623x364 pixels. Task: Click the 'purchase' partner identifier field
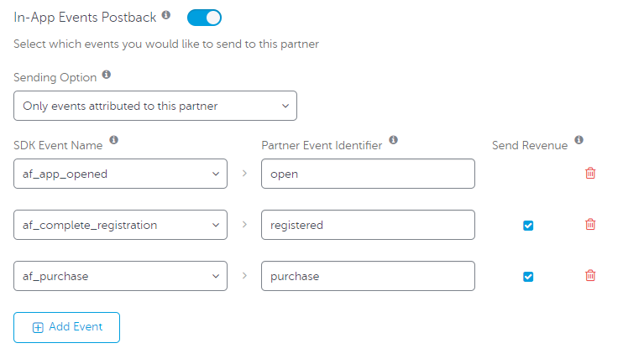[368, 276]
